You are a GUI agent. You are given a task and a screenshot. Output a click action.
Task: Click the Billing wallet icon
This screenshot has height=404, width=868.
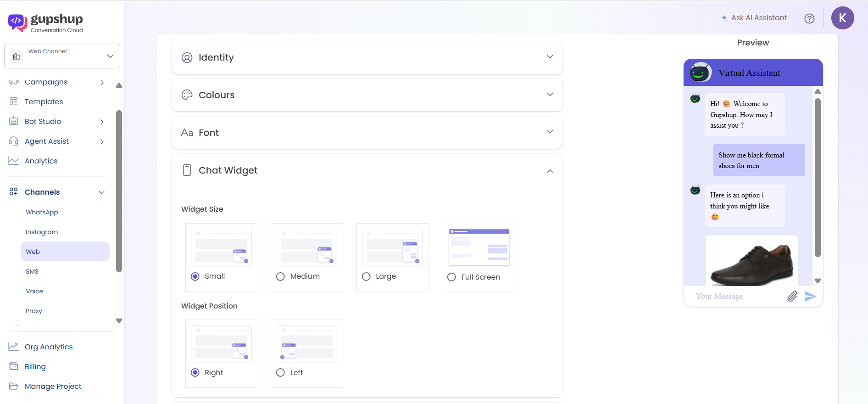[14, 366]
